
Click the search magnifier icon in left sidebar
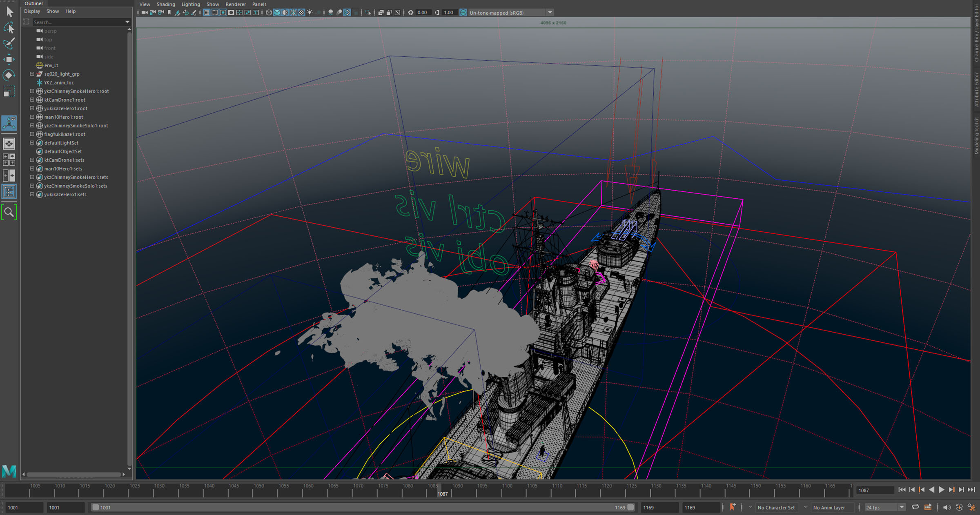(9, 212)
